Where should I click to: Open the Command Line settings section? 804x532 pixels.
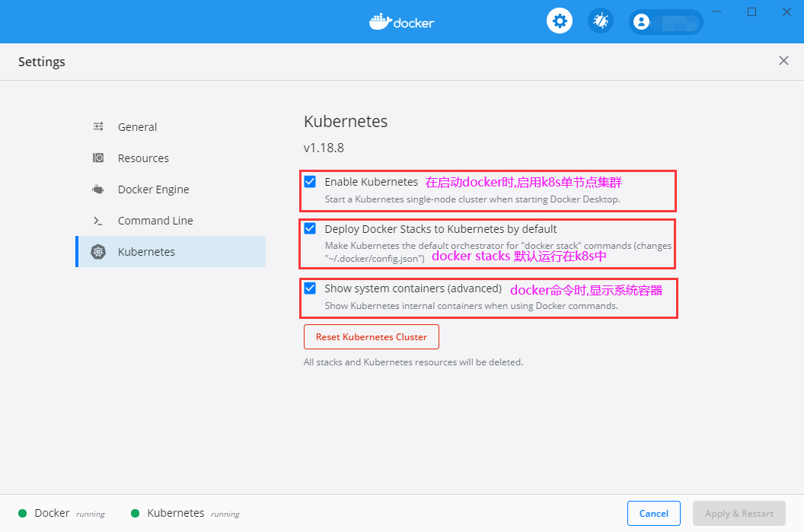171,221
